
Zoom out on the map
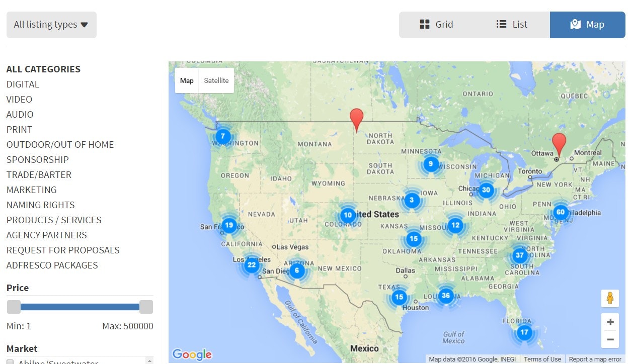pyautogui.click(x=610, y=339)
